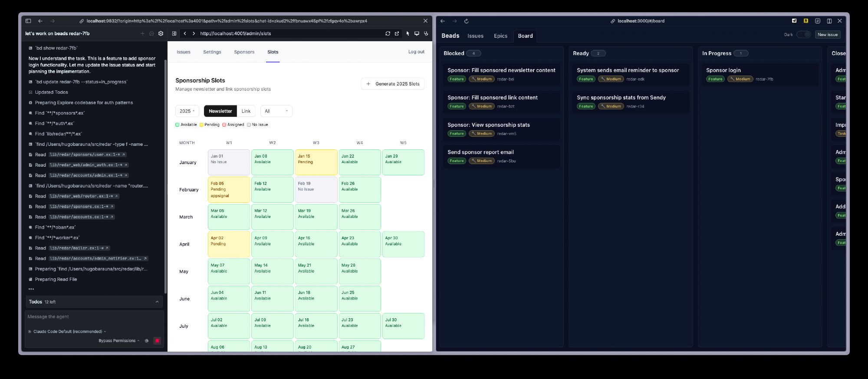868x379 pixels.
Task: Click the red stop agent button
Action: click(157, 341)
